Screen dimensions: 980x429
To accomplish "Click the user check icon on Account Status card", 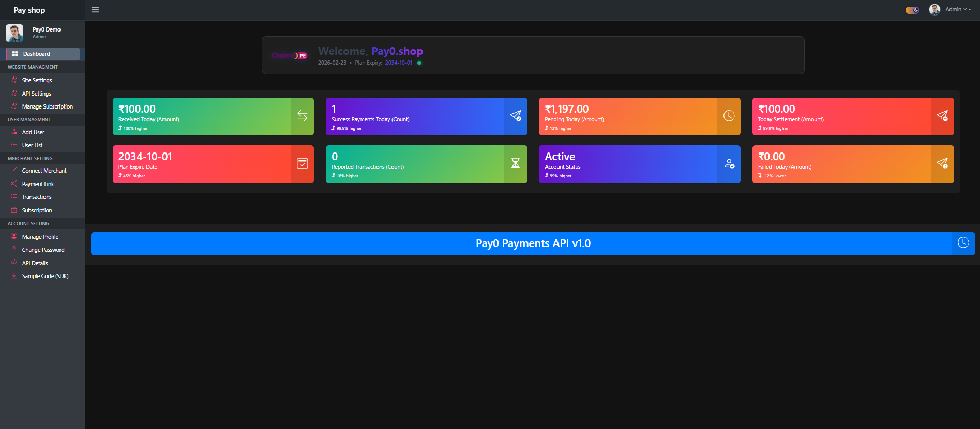I will pos(729,164).
